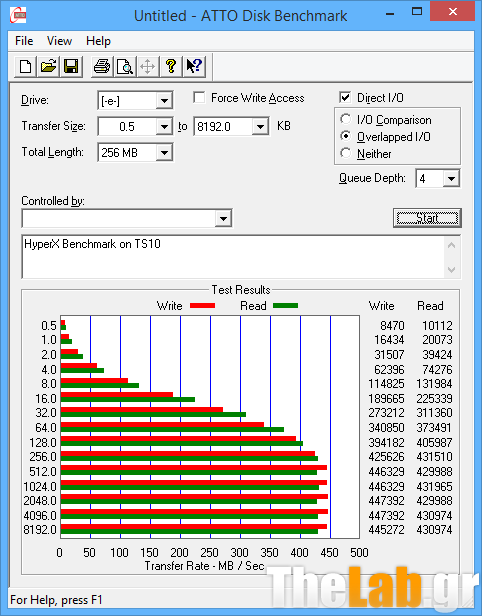Image resolution: width=482 pixels, height=616 pixels.
Task: Click the New document toolbar icon
Action: 26,66
